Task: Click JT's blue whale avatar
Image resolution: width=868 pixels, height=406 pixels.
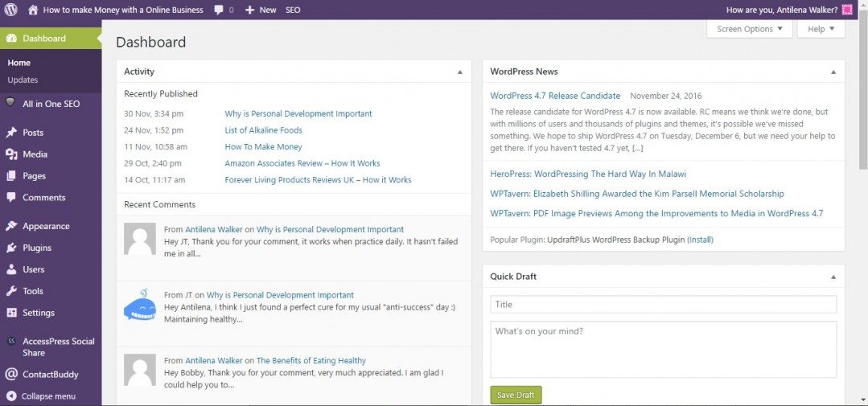Action: click(x=140, y=304)
